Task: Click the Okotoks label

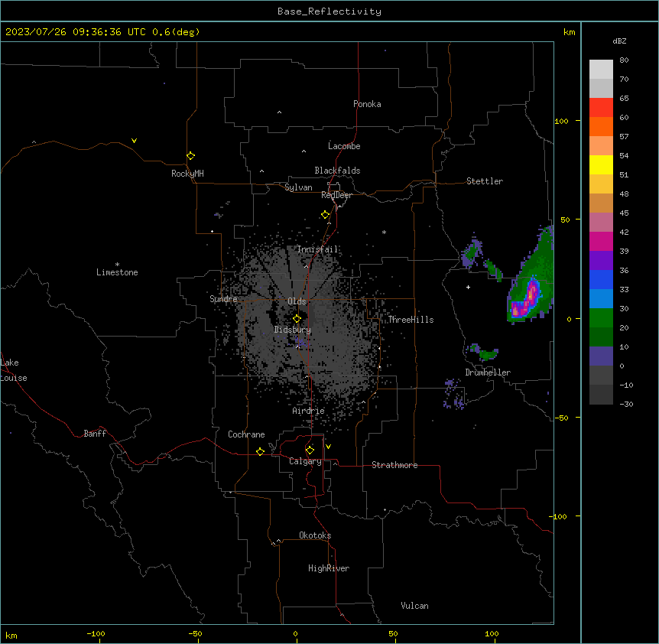Action: (x=315, y=535)
